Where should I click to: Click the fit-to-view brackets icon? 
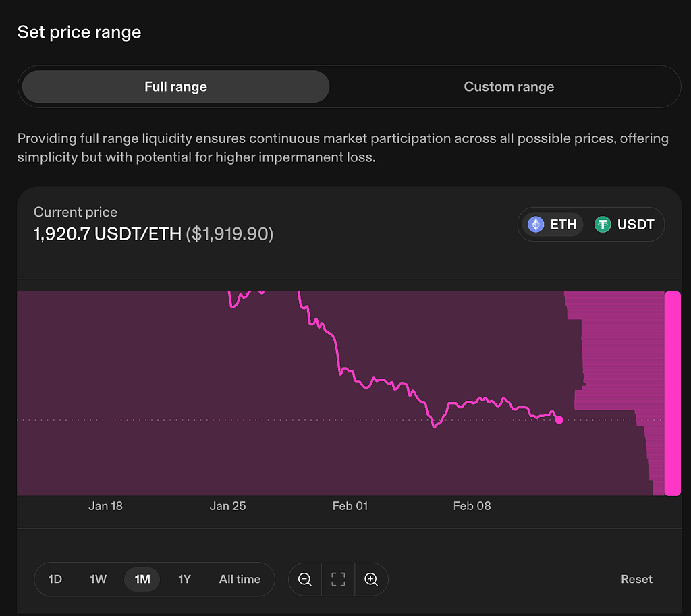click(338, 579)
